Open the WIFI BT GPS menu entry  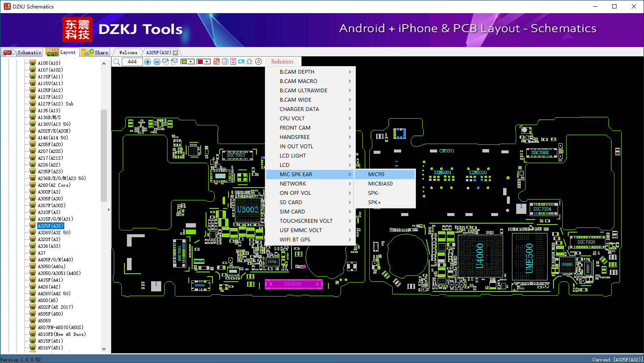pyautogui.click(x=311, y=240)
